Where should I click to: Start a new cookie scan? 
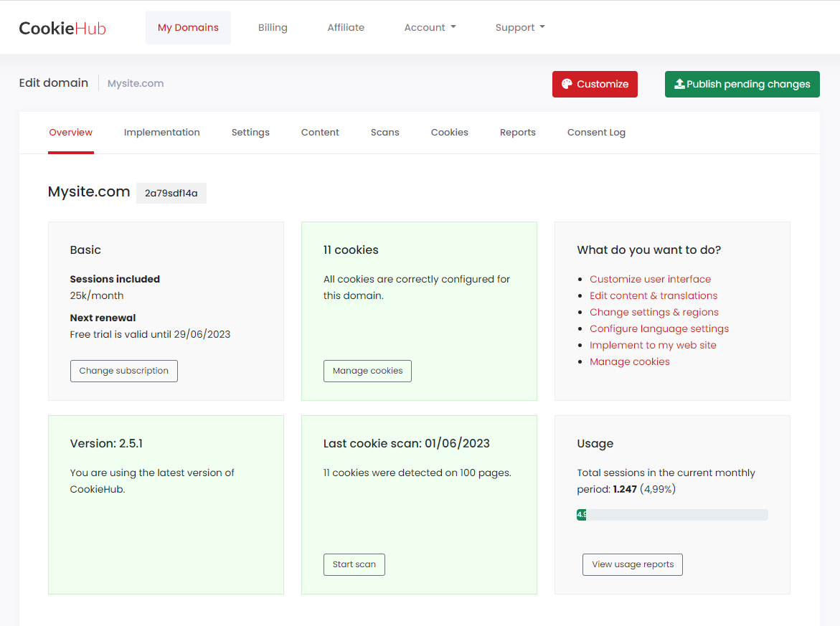coord(354,564)
